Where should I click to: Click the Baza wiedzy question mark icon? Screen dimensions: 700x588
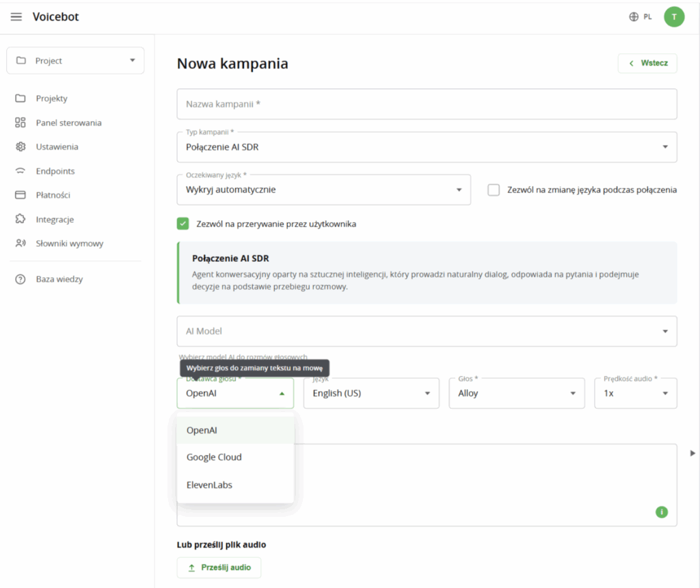tap(20, 279)
